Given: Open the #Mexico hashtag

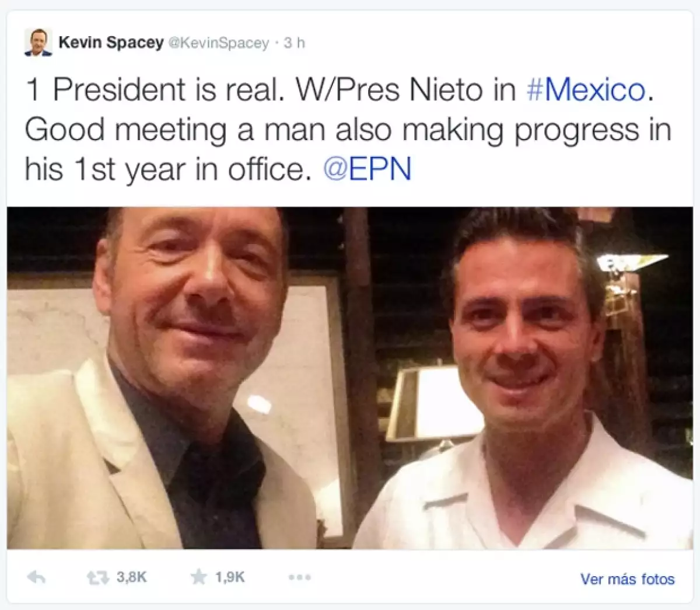Looking at the screenshot, I should 585,90.
